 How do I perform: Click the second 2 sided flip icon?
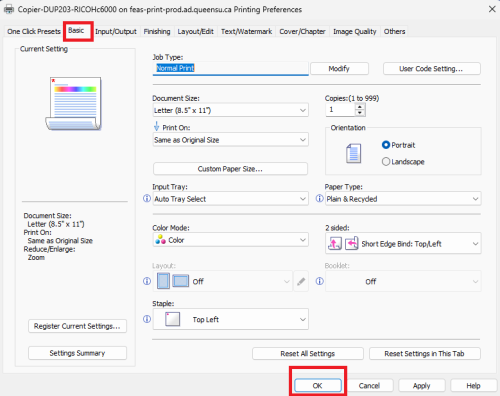coord(351,243)
